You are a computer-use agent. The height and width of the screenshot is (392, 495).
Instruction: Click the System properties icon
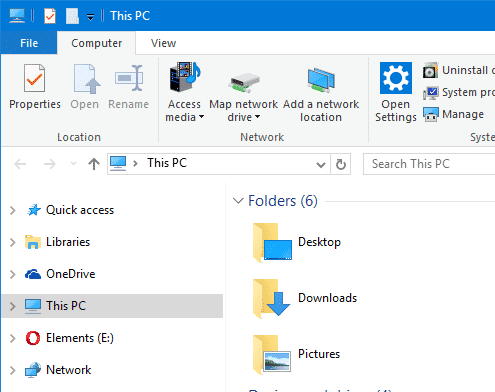[x=430, y=93]
